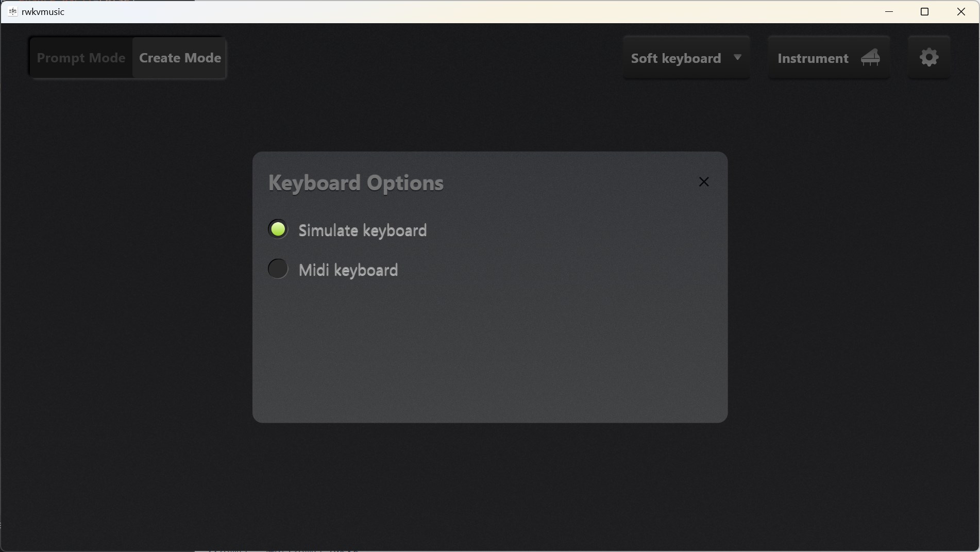Select the Simulate keyboard radio button
The width and height of the screenshot is (980, 552).
(x=278, y=229)
